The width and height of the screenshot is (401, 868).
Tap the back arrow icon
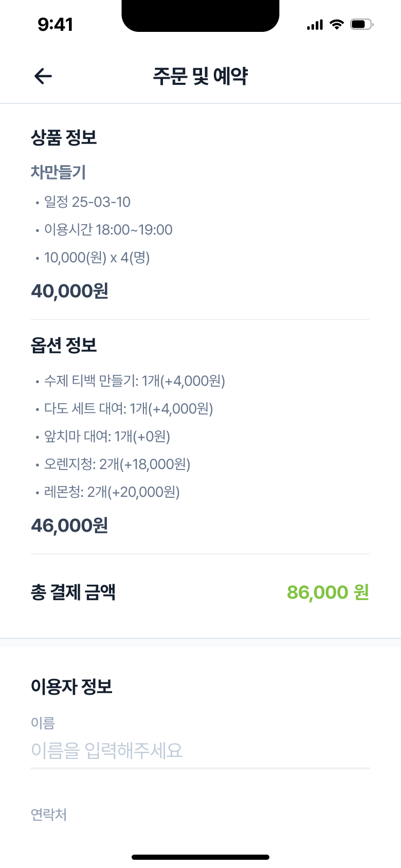tap(43, 76)
